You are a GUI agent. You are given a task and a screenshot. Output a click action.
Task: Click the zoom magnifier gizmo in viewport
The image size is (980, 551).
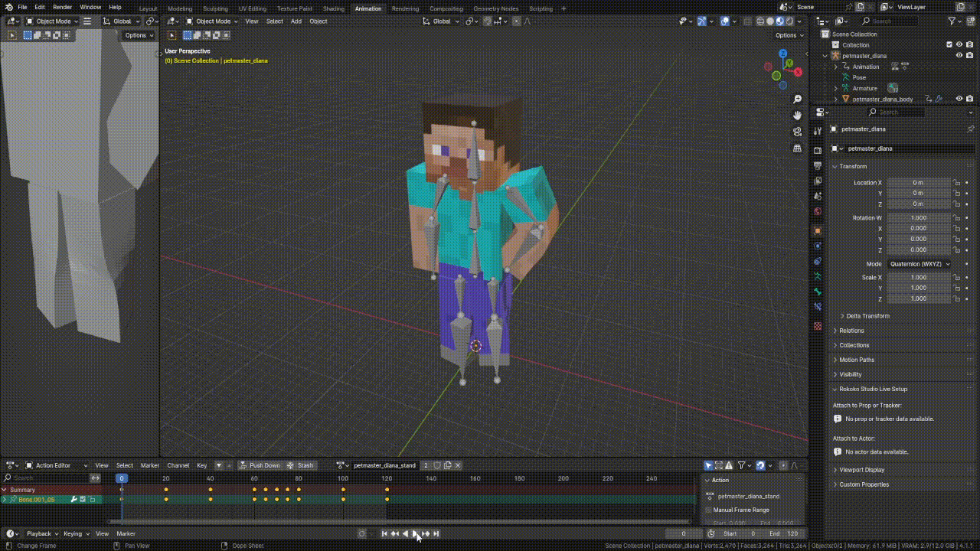[797, 99]
